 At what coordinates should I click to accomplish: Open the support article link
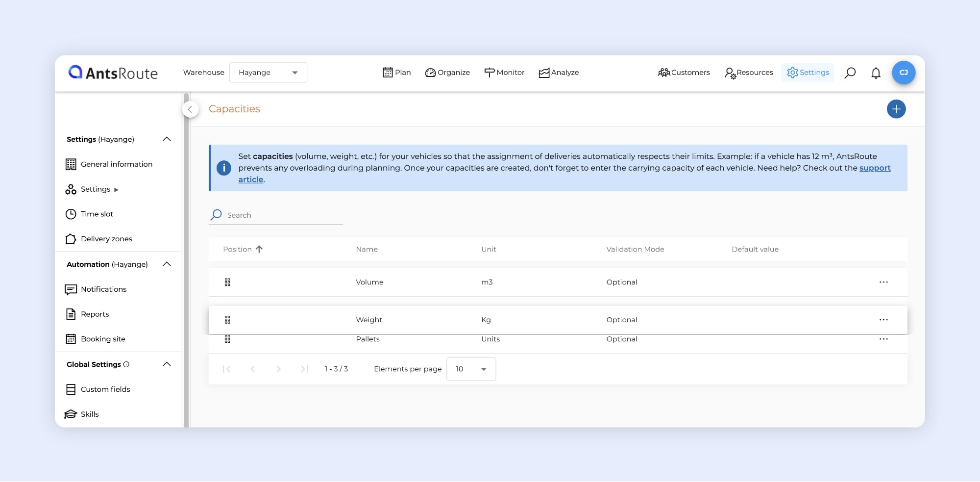pos(875,168)
